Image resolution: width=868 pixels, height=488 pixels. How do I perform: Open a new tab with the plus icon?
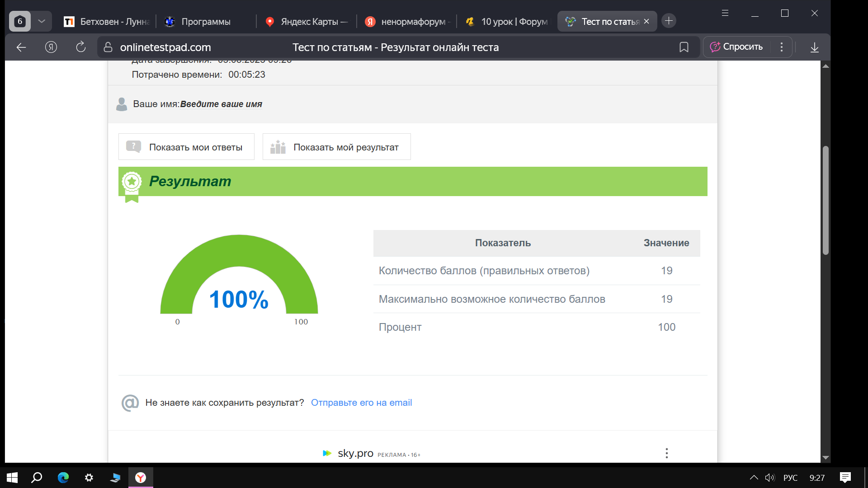(669, 21)
